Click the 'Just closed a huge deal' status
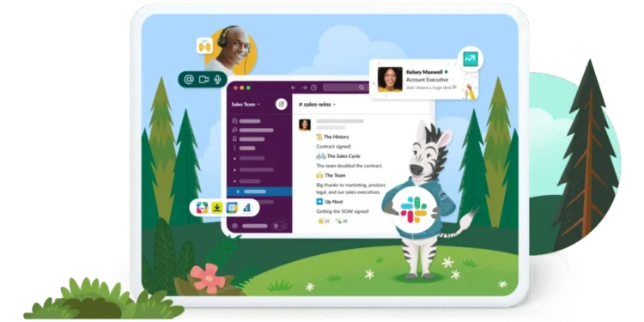 tap(428, 88)
